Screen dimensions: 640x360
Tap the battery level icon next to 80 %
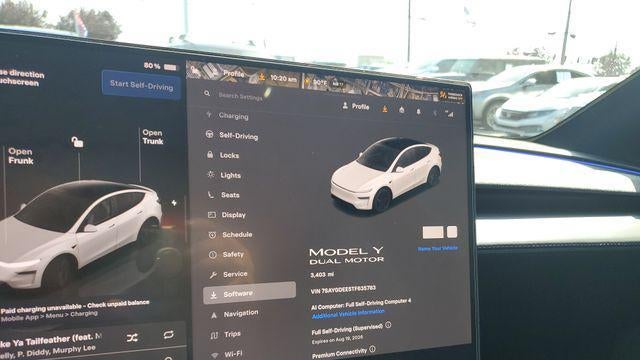point(170,67)
